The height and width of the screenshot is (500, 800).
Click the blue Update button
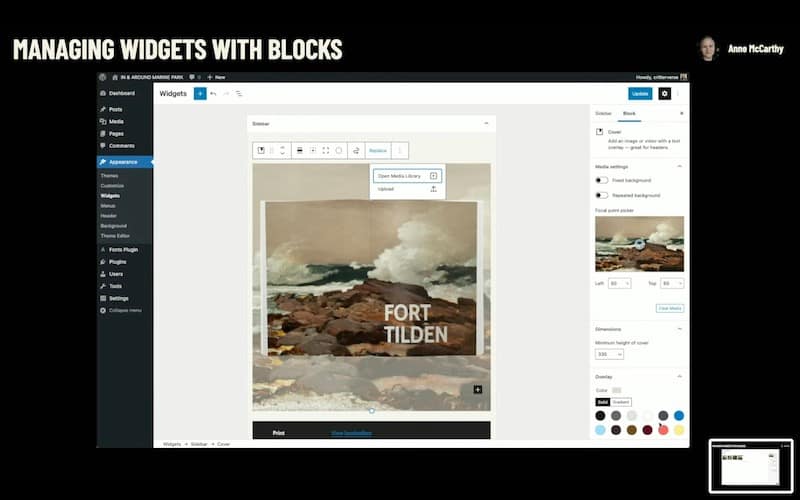point(640,93)
